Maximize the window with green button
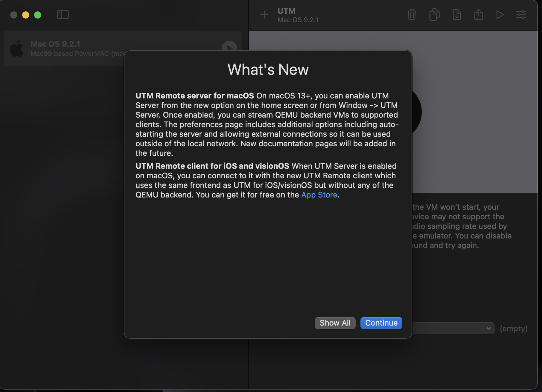542x392 pixels. pos(38,15)
